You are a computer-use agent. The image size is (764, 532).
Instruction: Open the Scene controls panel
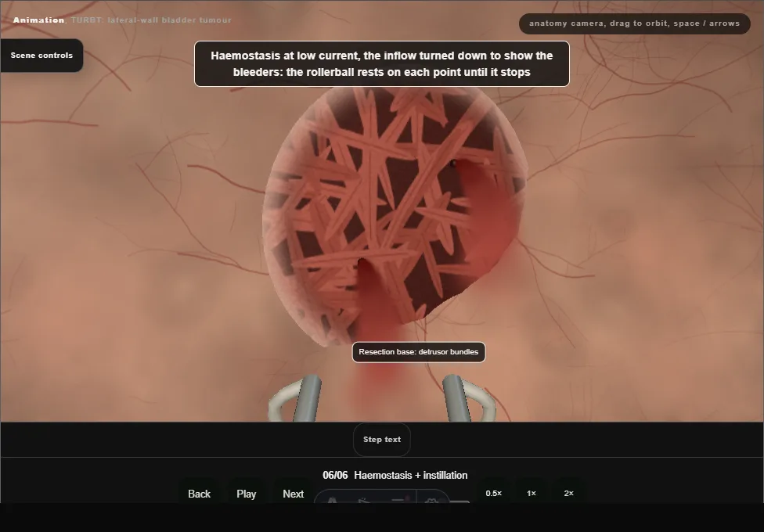click(x=41, y=56)
